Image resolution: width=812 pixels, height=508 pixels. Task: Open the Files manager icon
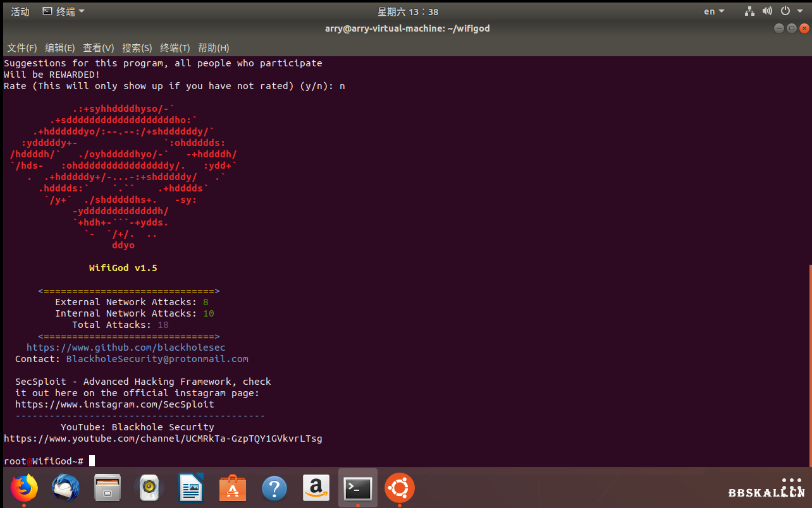tap(108, 488)
